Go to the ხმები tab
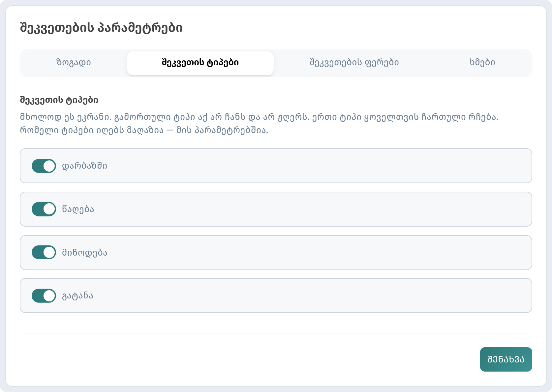 click(482, 63)
